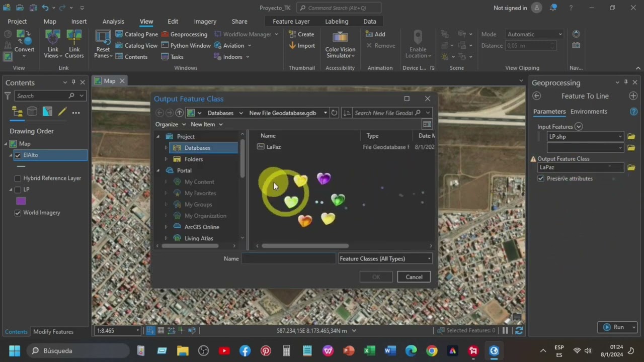Open Chrome from the taskbar
Screen dimensions: 644x362
(x=432, y=351)
